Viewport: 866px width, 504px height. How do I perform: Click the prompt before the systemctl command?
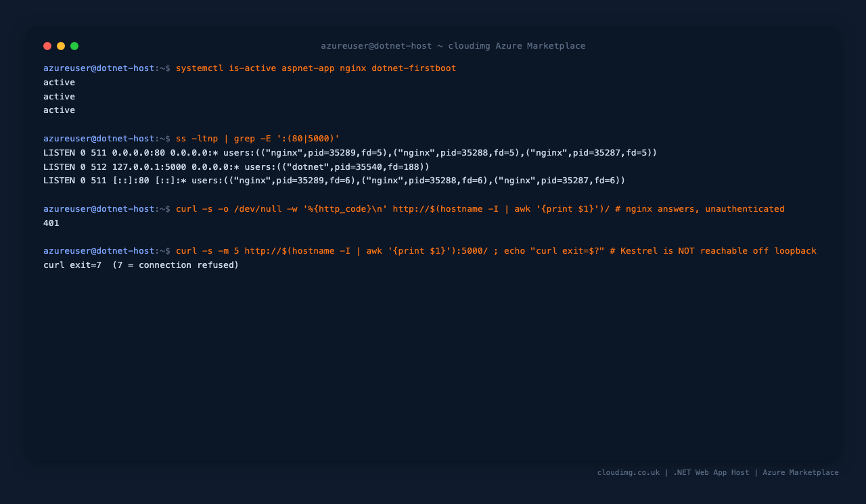point(107,68)
